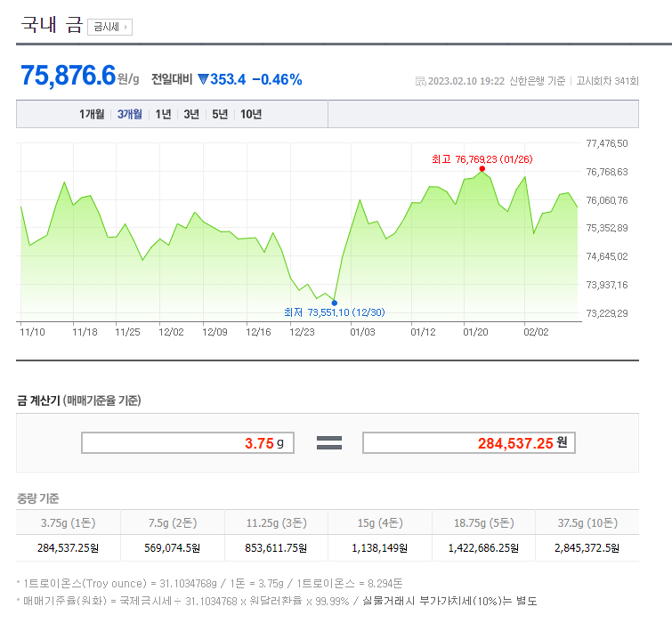Viewport: 672px width, 623px height.
Task: Click the 01/03 date axis label
Action: (x=362, y=332)
